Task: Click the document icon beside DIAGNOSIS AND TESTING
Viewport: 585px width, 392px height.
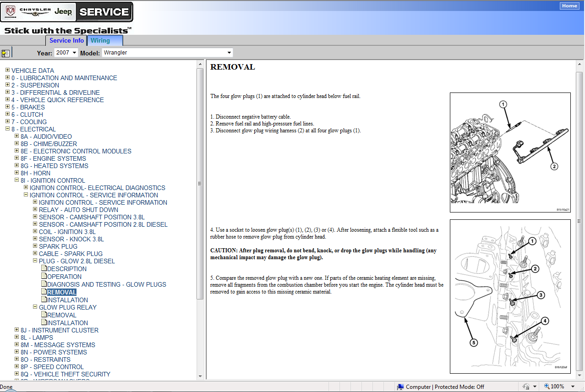Action: pos(44,284)
